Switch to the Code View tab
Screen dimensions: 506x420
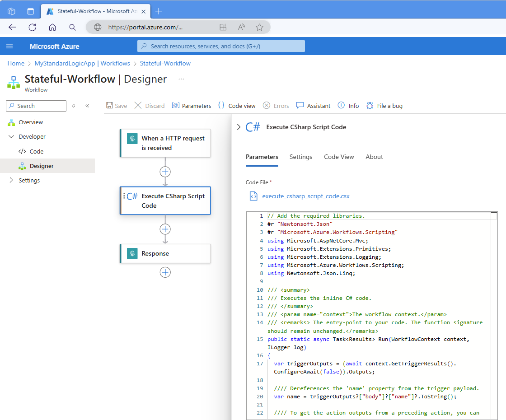point(339,157)
